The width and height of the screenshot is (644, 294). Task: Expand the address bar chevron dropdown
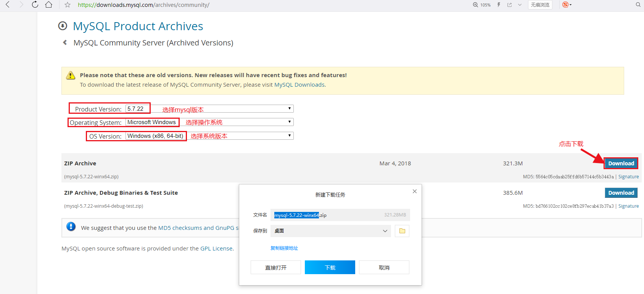[520, 5]
